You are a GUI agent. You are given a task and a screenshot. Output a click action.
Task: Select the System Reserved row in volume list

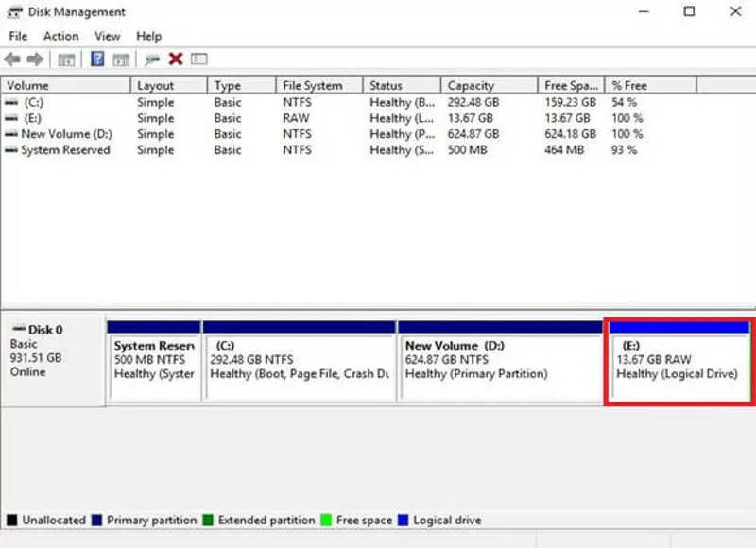coord(65,150)
